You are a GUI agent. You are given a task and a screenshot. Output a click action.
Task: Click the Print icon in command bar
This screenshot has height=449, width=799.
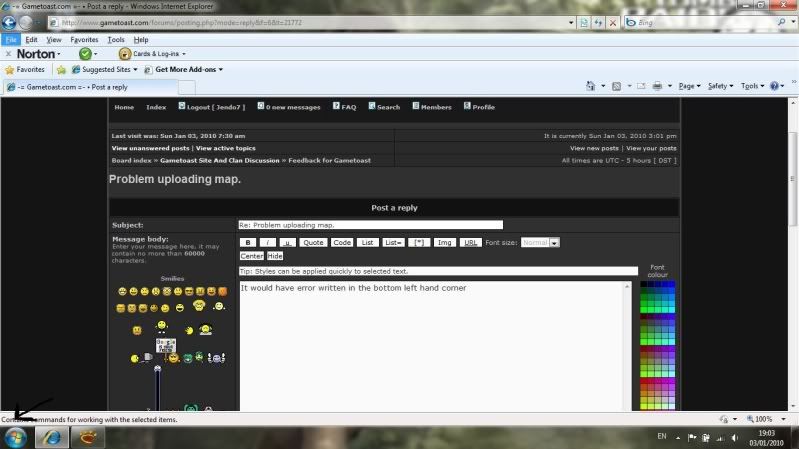(657, 86)
